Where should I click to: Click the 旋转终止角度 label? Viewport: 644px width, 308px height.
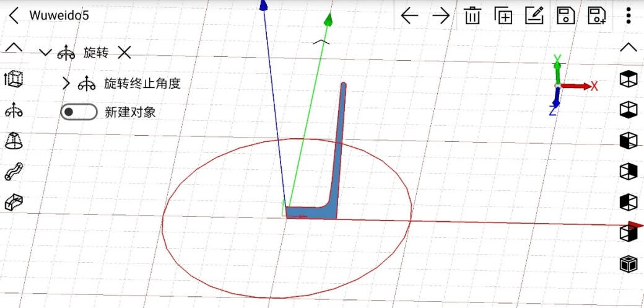click(142, 84)
